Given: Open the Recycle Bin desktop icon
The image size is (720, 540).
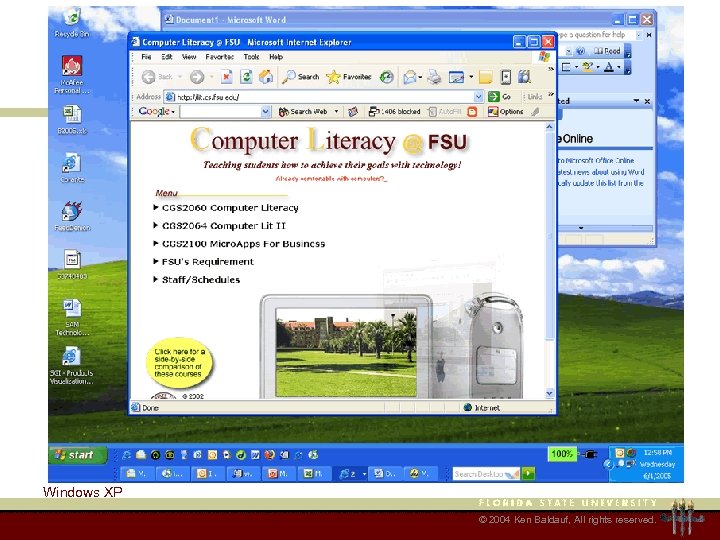Looking at the screenshot, I should [72, 22].
